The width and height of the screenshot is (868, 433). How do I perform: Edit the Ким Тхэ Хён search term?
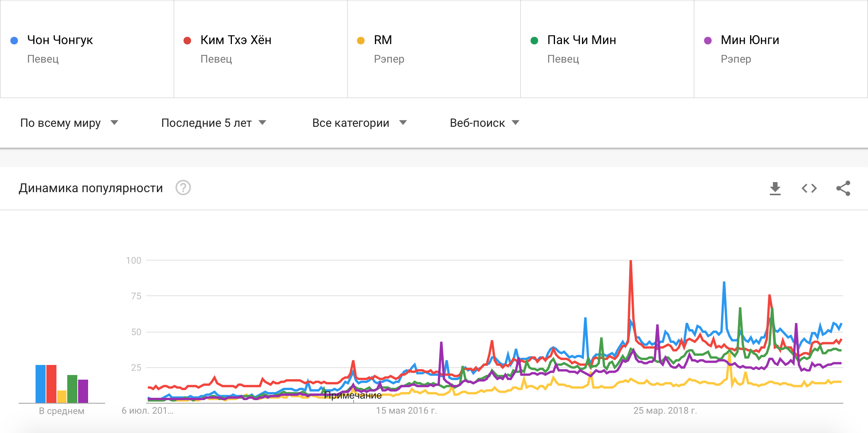236,40
